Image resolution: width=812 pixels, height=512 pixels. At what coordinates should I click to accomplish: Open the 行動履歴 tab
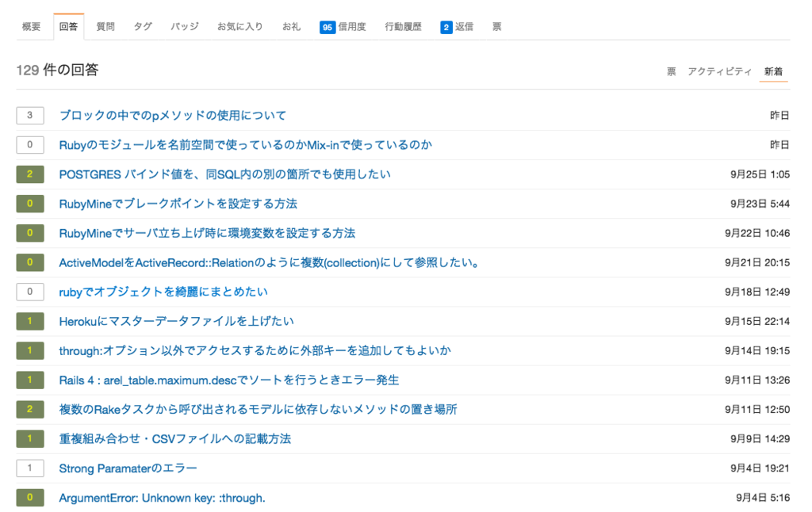coord(402,25)
